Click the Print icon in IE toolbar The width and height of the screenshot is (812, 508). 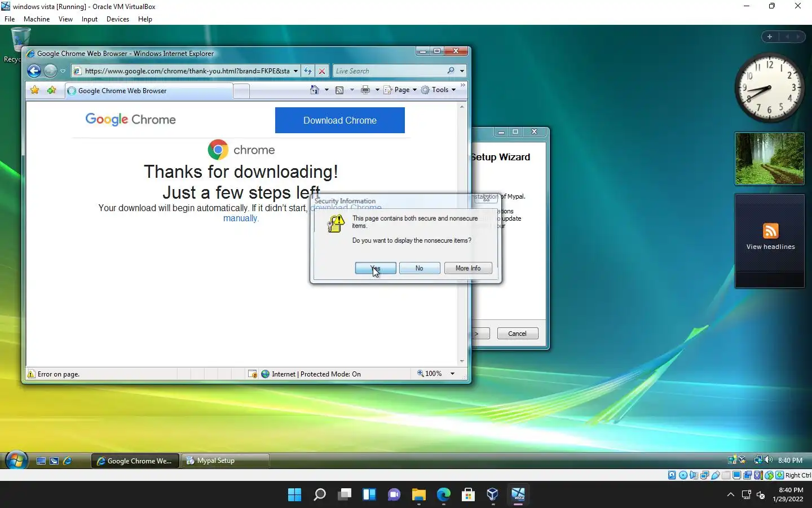[x=365, y=90]
